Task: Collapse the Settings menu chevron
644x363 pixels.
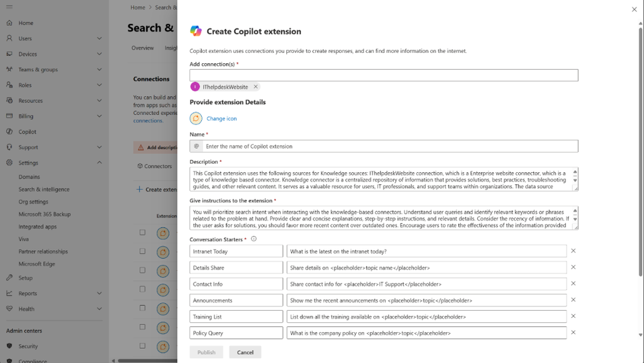Action: point(99,162)
